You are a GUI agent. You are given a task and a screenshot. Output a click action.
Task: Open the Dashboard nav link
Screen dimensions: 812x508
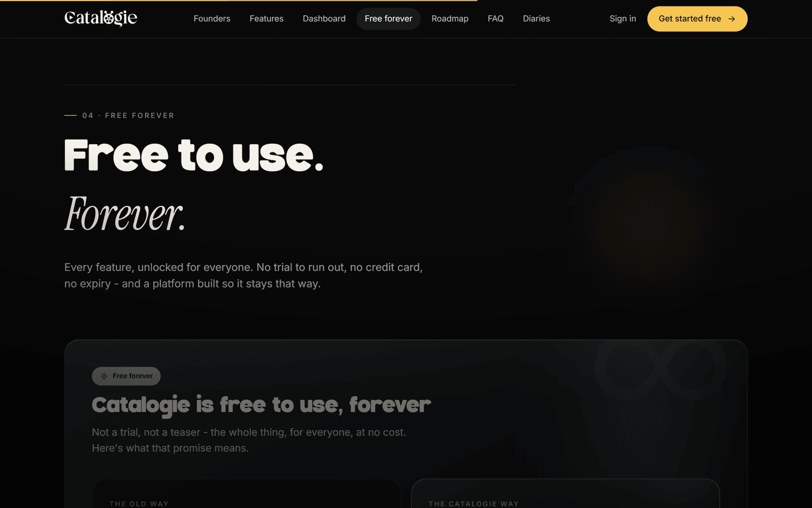point(324,19)
